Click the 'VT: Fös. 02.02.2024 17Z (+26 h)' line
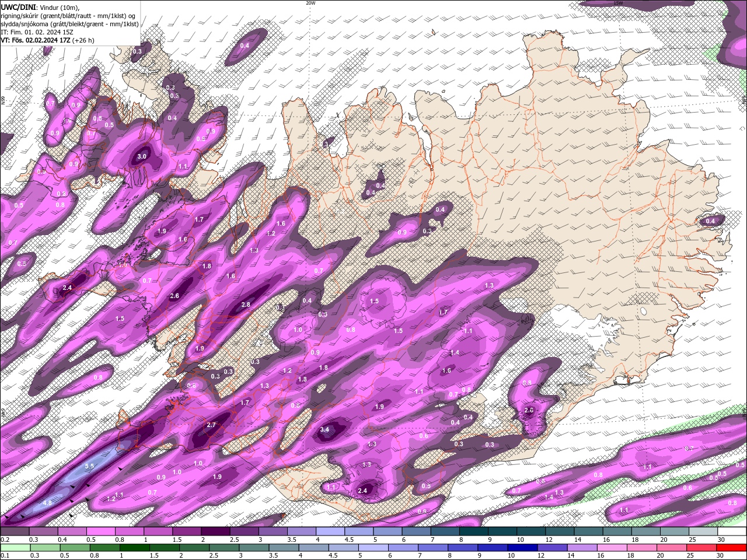The height and width of the screenshot is (560, 747). pos(47,40)
